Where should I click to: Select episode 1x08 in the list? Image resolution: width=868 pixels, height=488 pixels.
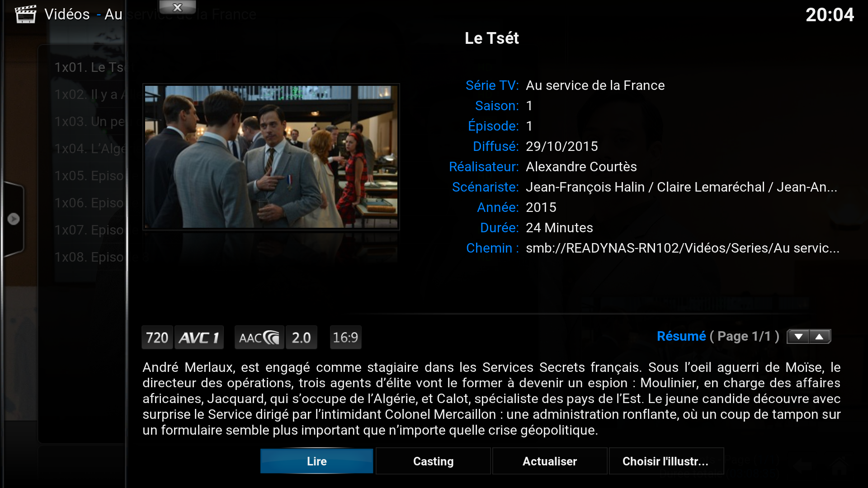pos(89,257)
